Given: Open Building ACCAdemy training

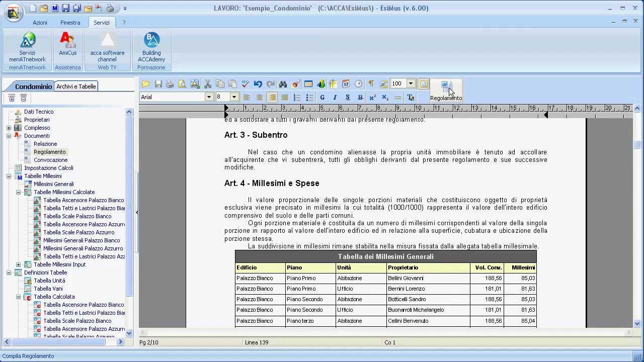Looking at the screenshot, I should (151, 47).
